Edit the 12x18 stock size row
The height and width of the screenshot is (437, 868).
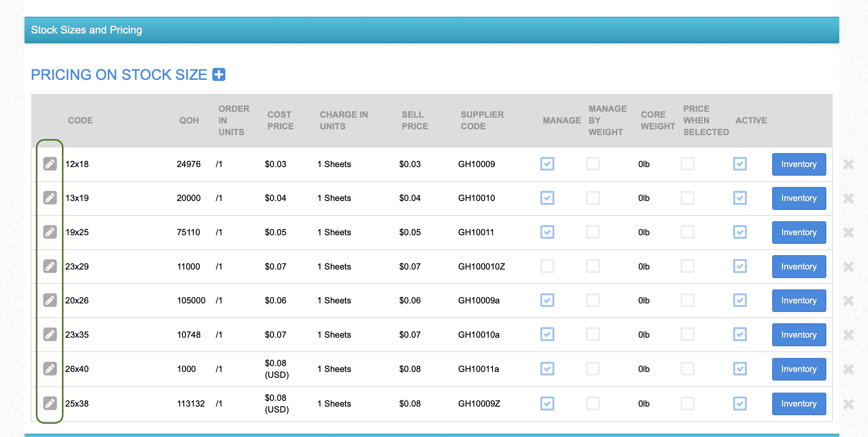(x=50, y=164)
